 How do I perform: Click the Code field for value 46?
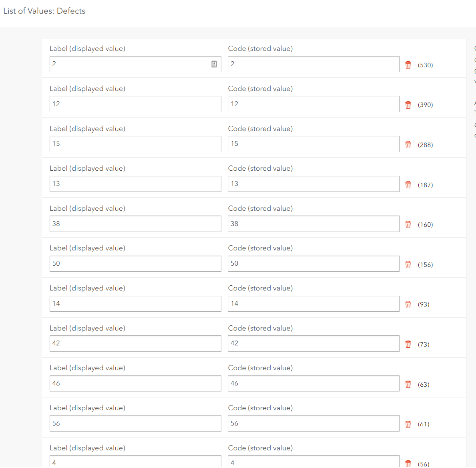click(x=313, y=383)
